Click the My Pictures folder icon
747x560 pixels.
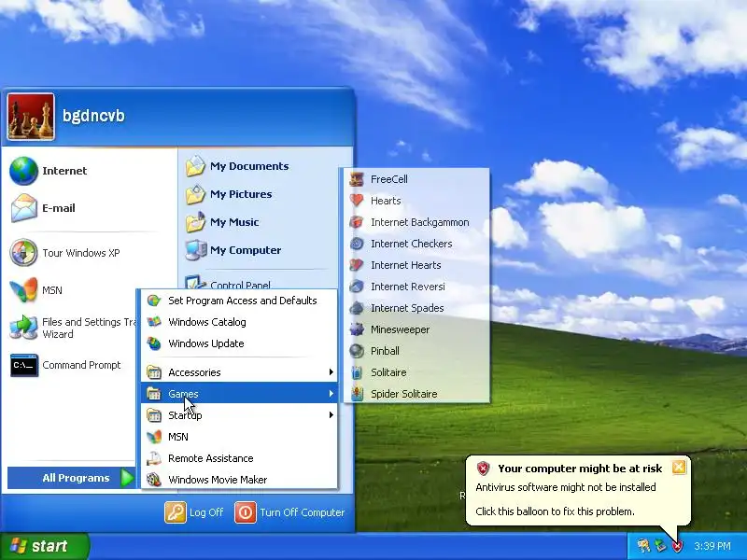[195, 194]
